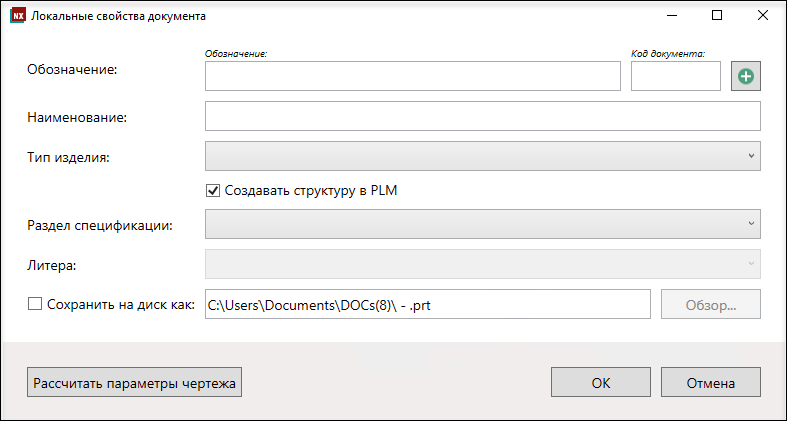Open file browser with Обзор... button
Screen dimensions: 787x421
(x=711, y=304)
